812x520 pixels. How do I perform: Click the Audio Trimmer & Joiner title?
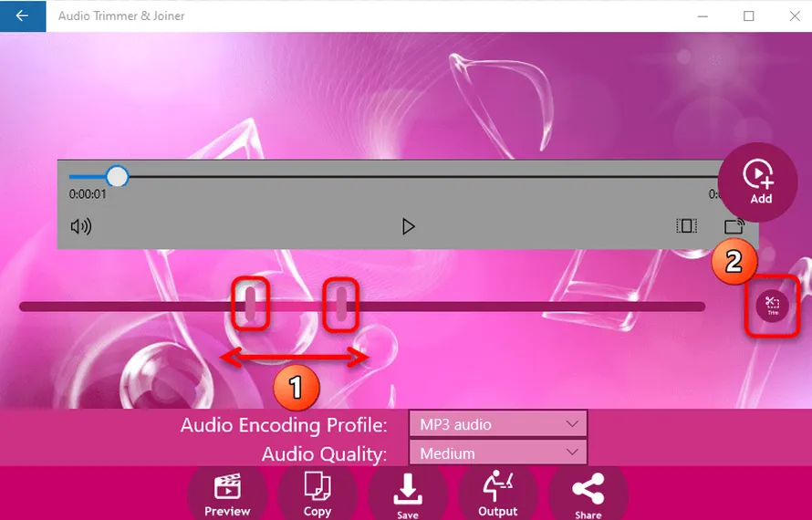121,16
